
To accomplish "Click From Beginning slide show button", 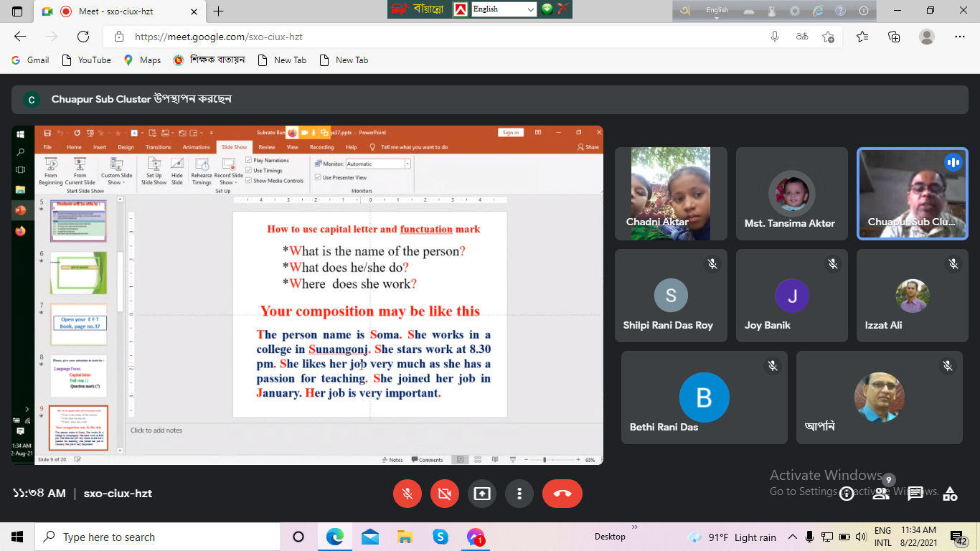I will (51, 172).
